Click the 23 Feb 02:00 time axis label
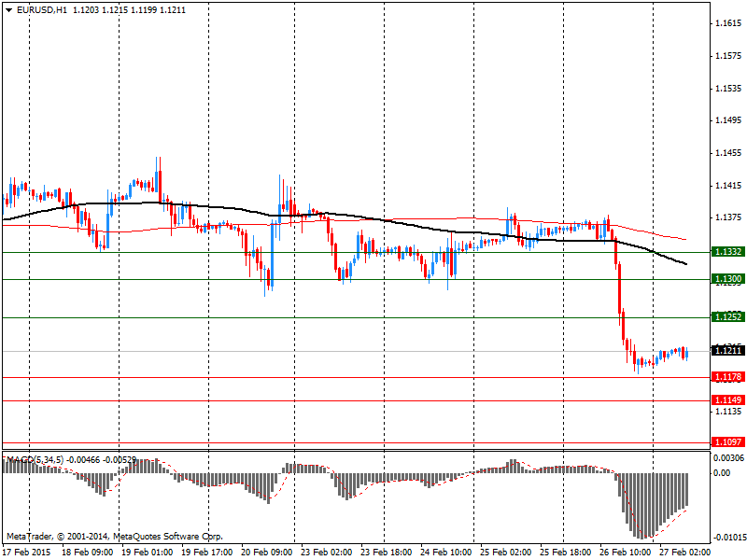Image resolution: width=747 pixels, height=560 pixels. pyautogui.click(x=326, y=552)
